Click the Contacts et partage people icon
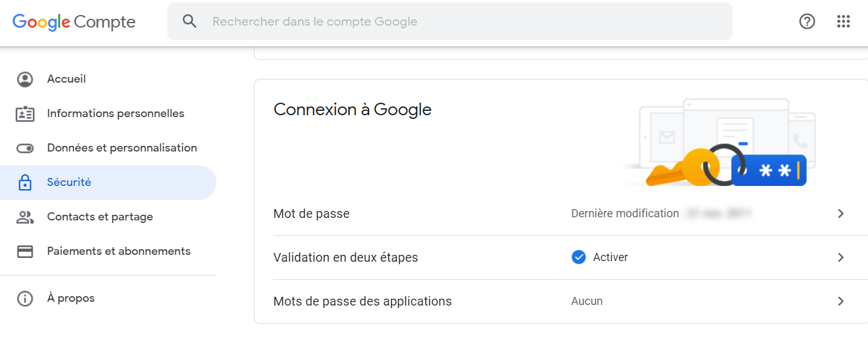 (25, 217)
